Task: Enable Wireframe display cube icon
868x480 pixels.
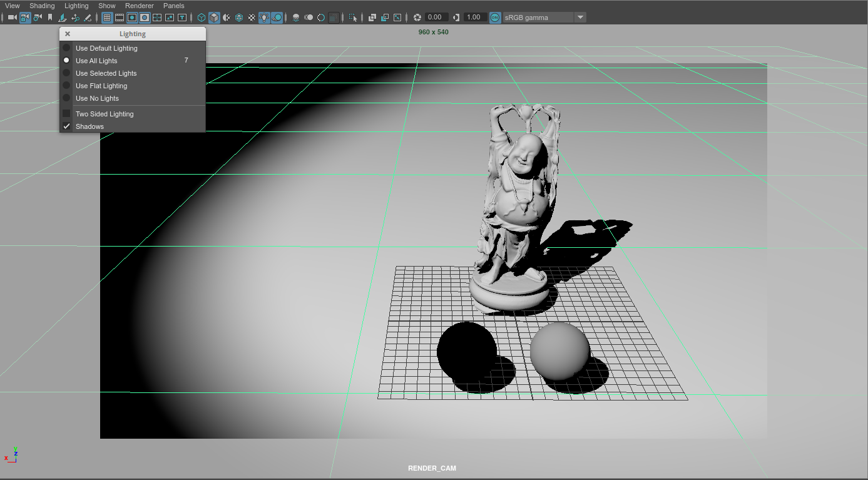Action: pos(202,18)
